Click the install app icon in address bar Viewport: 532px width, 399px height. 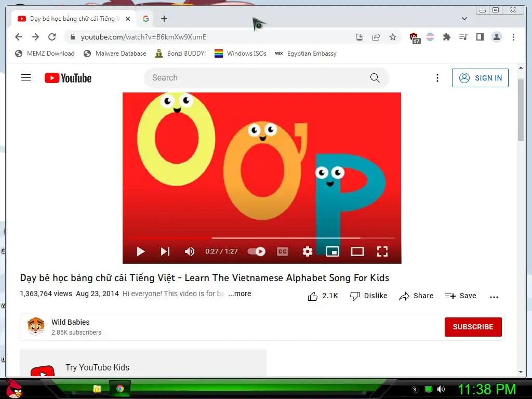coord(360,37)
